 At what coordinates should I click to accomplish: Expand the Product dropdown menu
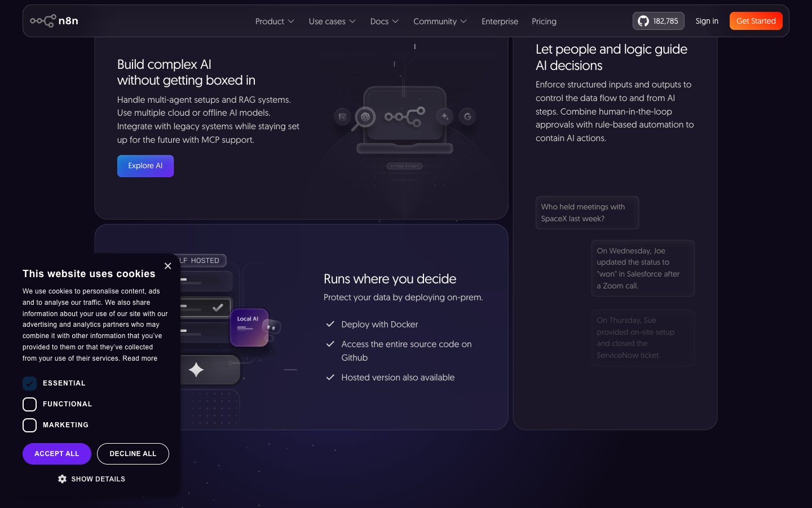(275, 21)
